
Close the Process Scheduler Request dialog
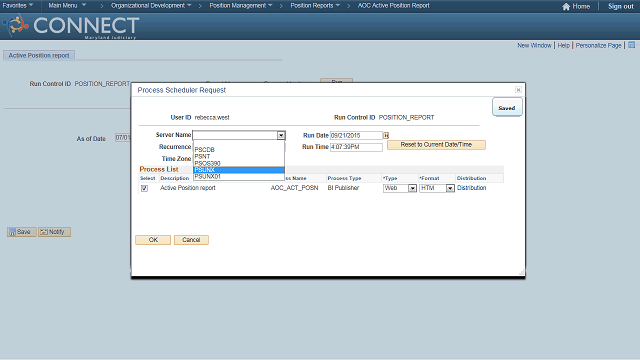518,90
